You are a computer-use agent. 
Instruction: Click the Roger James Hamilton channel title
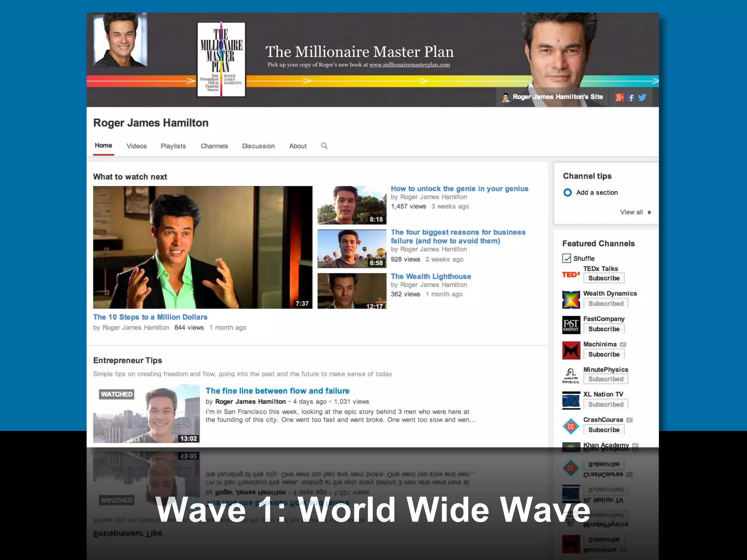point(151,123)
